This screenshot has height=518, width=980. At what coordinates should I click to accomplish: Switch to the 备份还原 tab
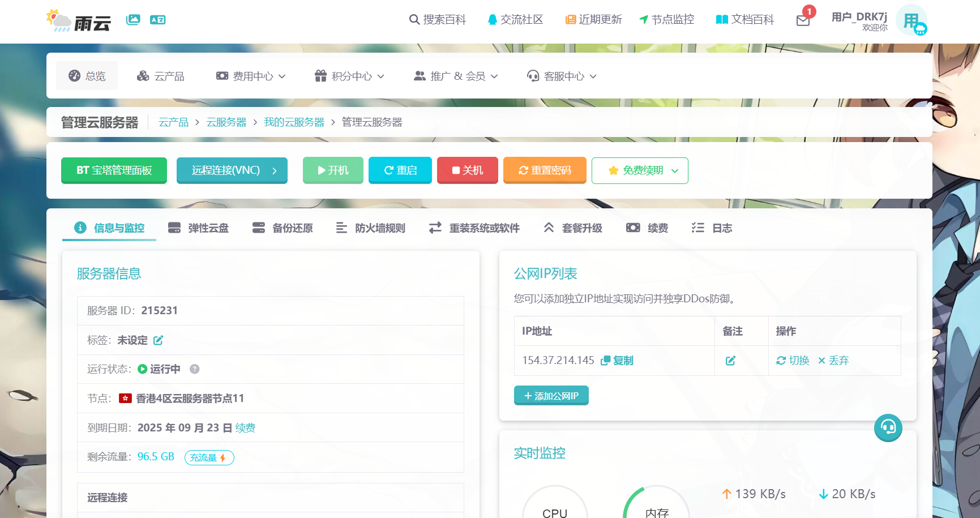(283, 228)
